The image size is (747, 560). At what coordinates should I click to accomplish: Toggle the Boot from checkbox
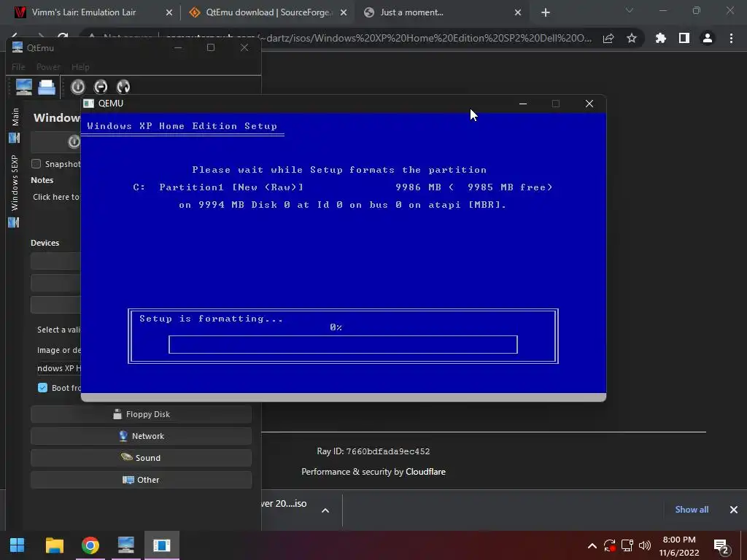coord(42,388)
